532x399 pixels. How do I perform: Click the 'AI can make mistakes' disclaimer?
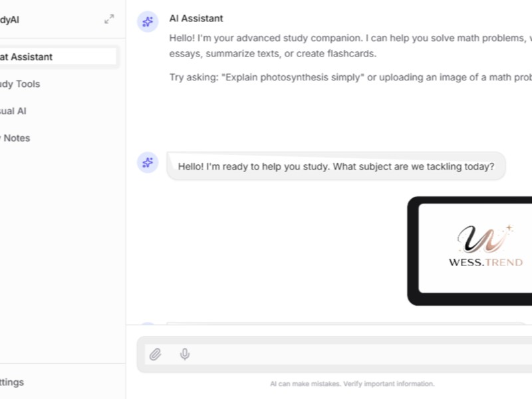pos(352,384)
